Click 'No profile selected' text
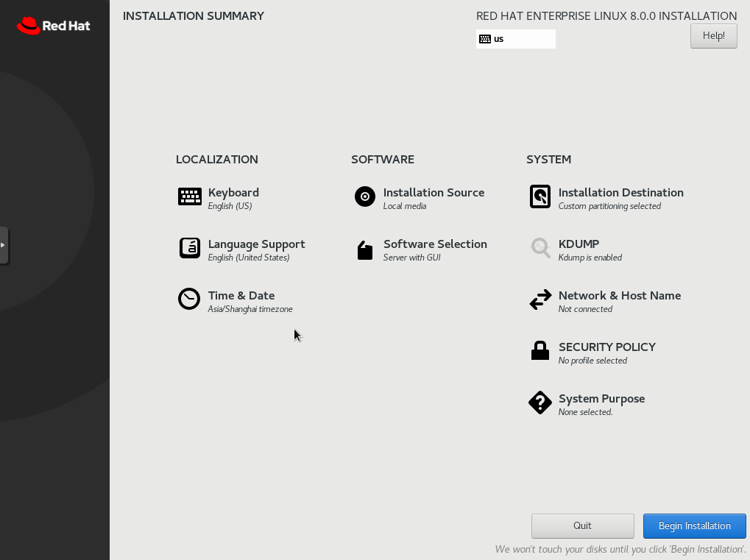This screenshot has height=560, width=750. (592, 361)
